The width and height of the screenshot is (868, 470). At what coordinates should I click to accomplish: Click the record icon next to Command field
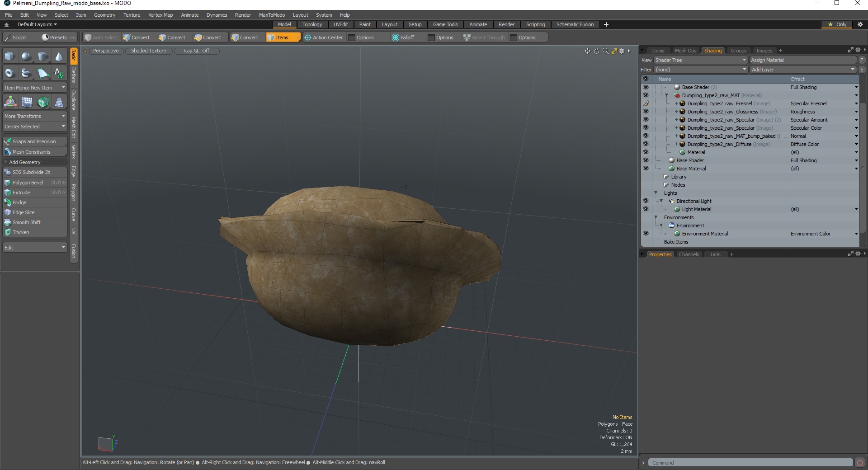(860, 462)
